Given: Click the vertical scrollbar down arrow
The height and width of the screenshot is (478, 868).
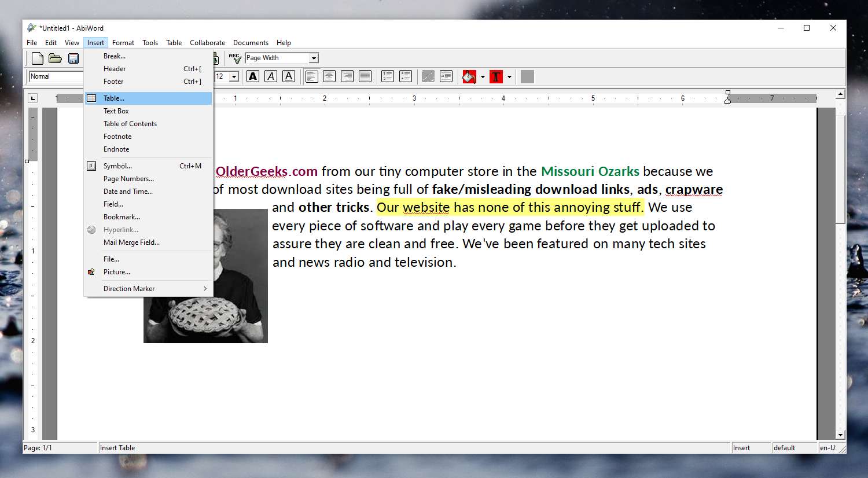Looking at the screenshot, I should (x=840, y=435).
